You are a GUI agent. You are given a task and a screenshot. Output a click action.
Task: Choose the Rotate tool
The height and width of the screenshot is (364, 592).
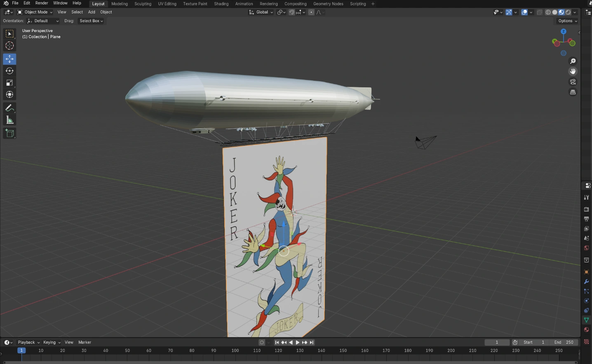(x=9, y=71)
